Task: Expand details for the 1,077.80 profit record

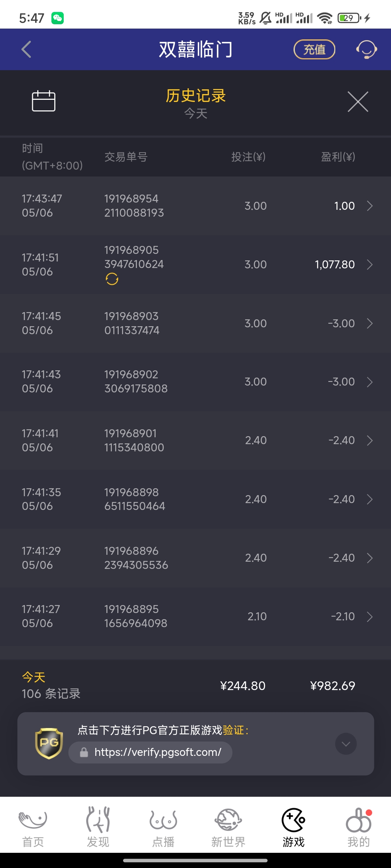Action: (x=370, y=265)
